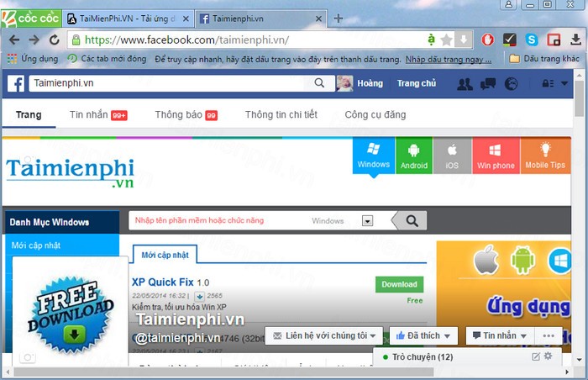Click the green Download button
Screen dimensions: 588x380
tap(399, 285)
